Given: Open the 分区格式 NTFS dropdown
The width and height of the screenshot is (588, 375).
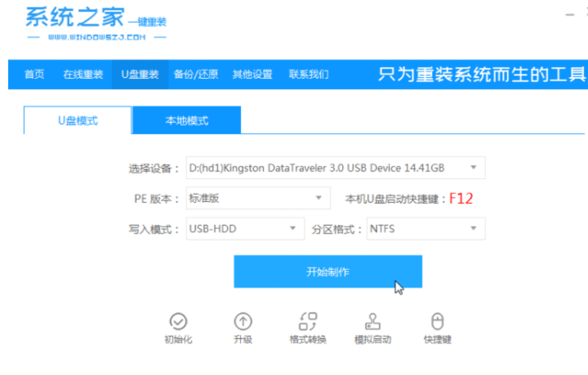Looking at the screenshot, I should [426, 229].
